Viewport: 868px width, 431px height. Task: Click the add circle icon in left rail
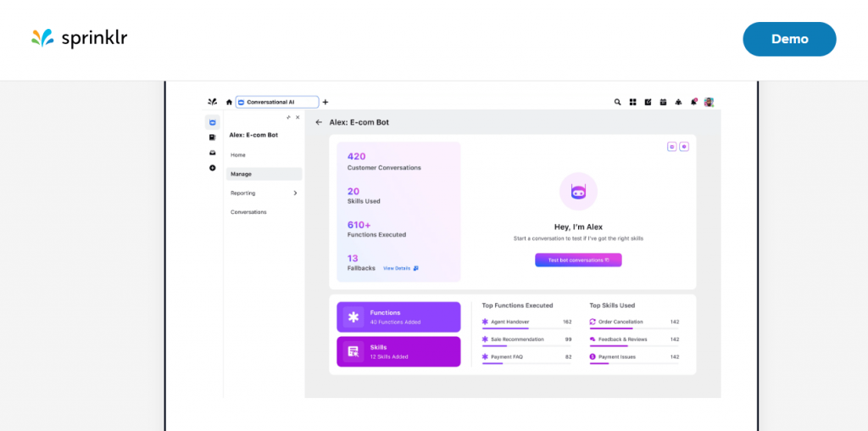213,168
